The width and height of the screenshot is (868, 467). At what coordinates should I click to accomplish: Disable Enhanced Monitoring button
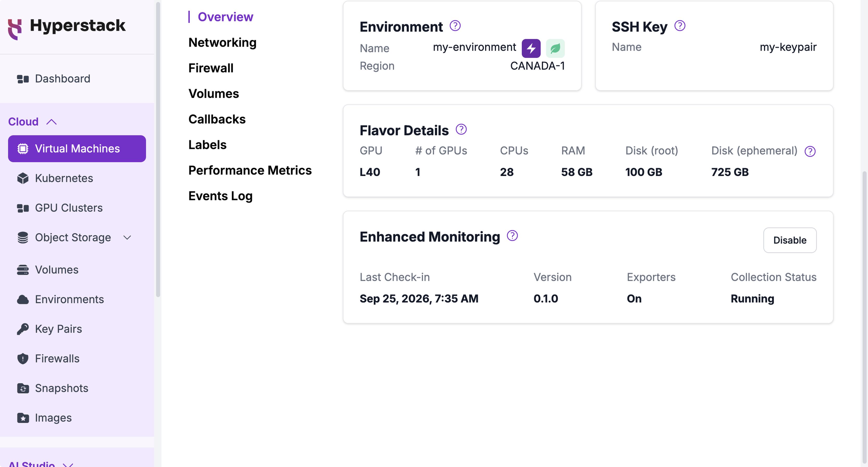pos(790,240)
